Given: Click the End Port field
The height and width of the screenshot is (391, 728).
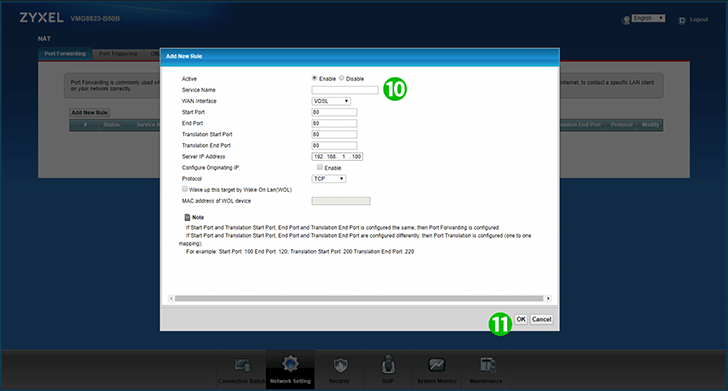Looking at the screenshot, I should (334, 123).
